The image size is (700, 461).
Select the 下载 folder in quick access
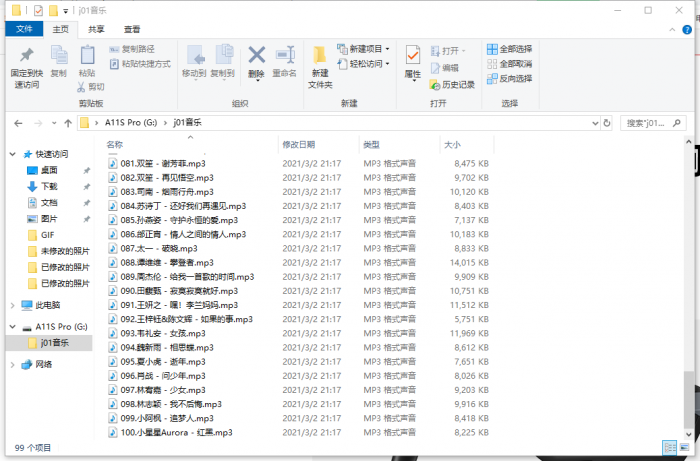(x=49, y=186)
